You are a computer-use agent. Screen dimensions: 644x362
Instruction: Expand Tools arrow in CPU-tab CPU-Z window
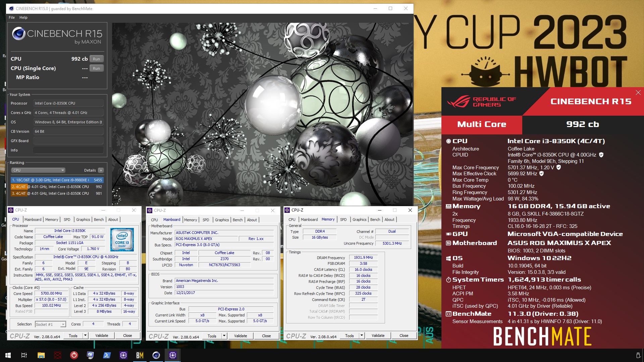[x=85, y=336]
